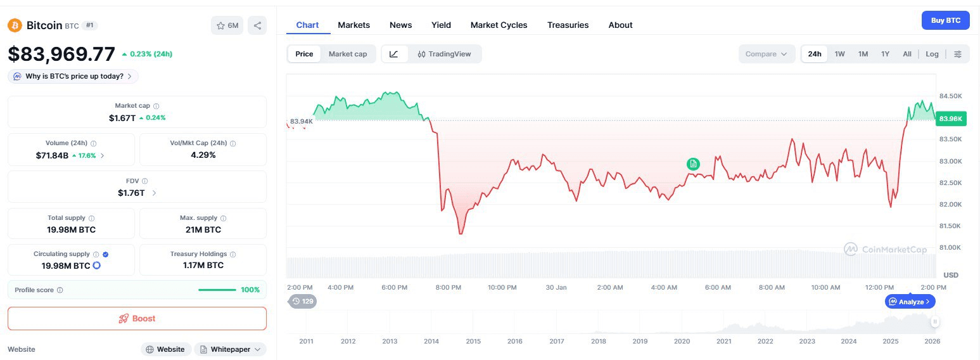The height and width of the screenshot is (360, 980).
Task: Click the info icon beside Profile score
Action: pos(60,290)
